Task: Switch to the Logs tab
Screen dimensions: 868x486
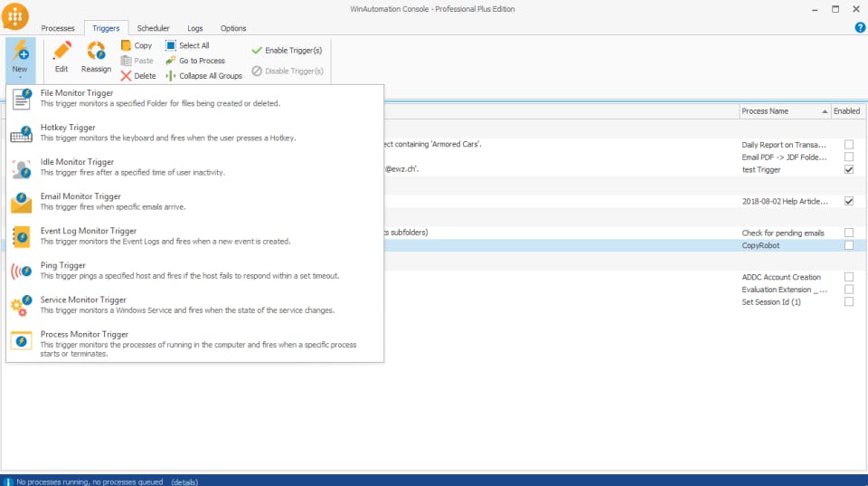Action: 195,28
